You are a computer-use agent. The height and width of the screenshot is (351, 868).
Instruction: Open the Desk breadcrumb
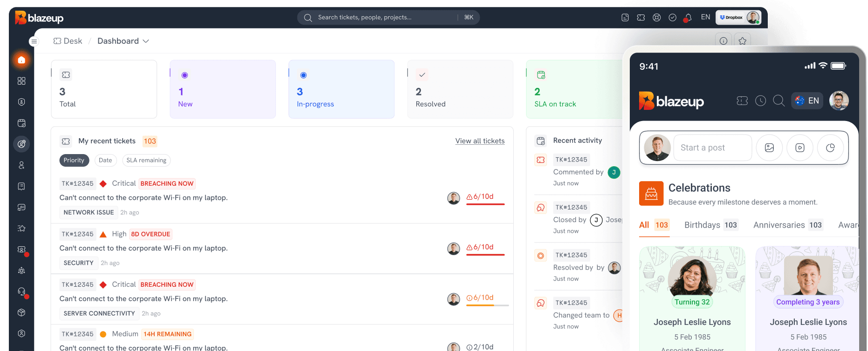tap(68, 41)
